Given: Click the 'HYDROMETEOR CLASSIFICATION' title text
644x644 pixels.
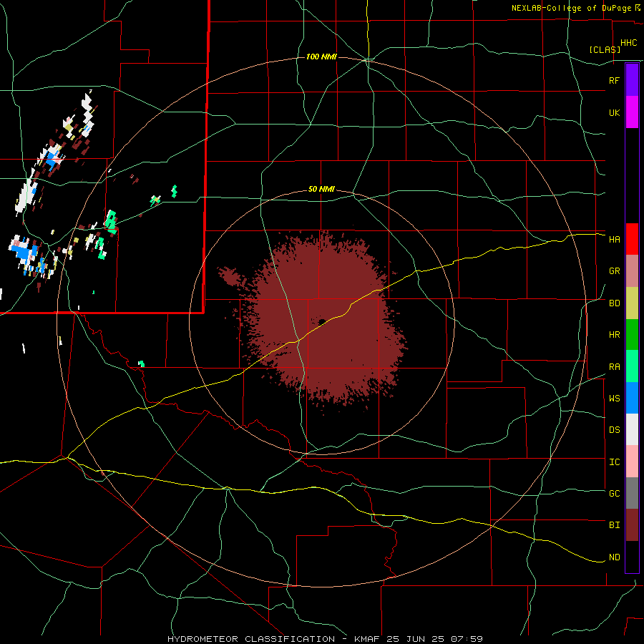Looking at the screenshot, I should (251, 639).
